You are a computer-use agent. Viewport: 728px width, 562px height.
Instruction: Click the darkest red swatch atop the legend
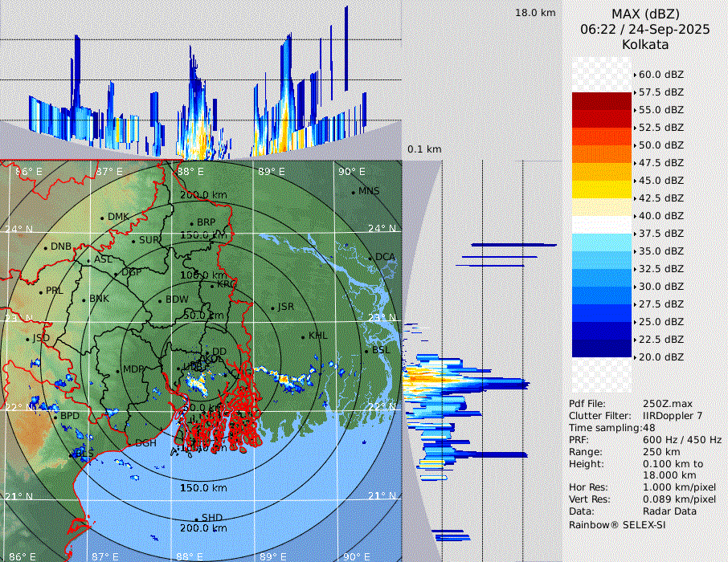click(x=602, y=100)
